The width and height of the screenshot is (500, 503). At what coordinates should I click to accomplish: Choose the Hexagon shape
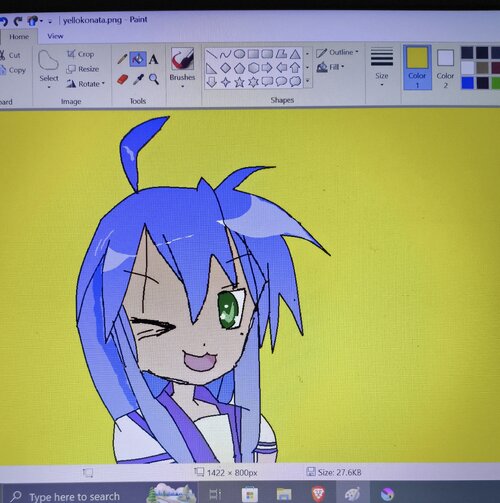pyautogui.click(x=254, y=68)
